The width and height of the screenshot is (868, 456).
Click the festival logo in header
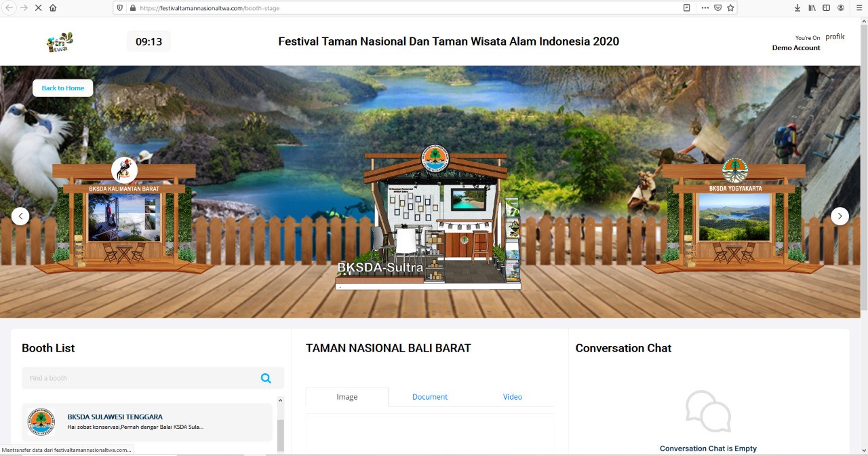point(60,42)
